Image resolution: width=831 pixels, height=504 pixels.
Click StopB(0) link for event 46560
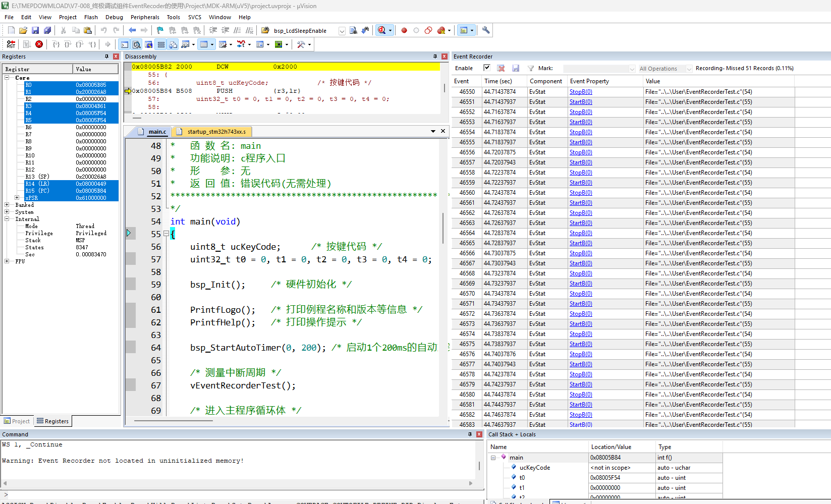point(581,193)
